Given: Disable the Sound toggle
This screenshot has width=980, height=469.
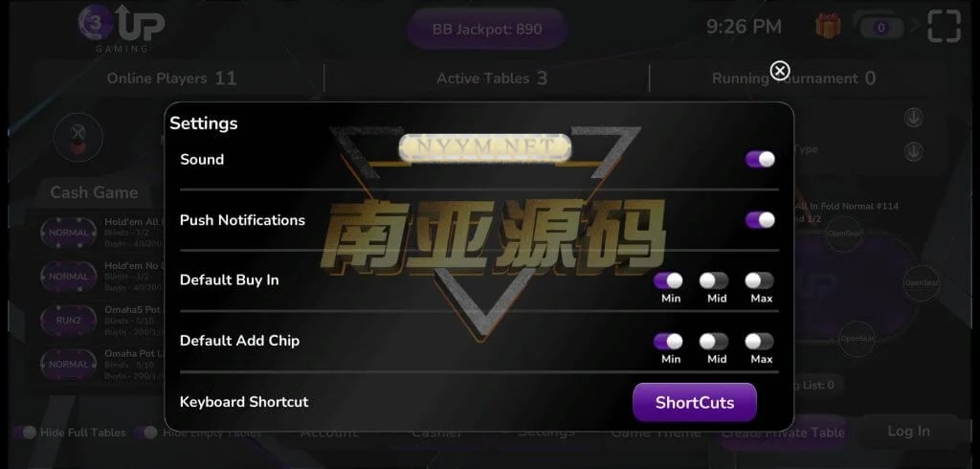Looking at the screenshot, I should pyautogui.click(x=760, y=159).
